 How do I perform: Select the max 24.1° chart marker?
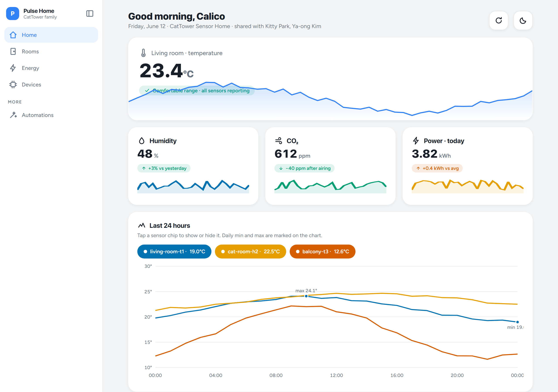pos(306,296)
